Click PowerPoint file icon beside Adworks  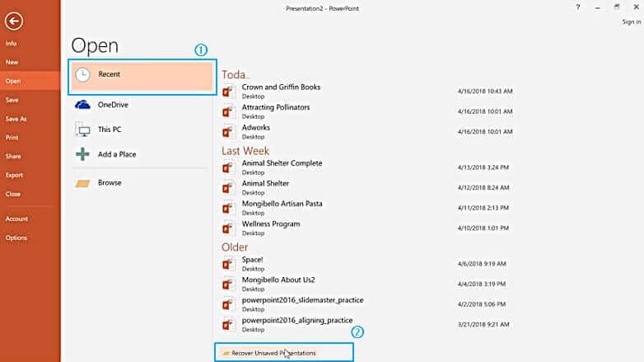click(x=229, y=132)
